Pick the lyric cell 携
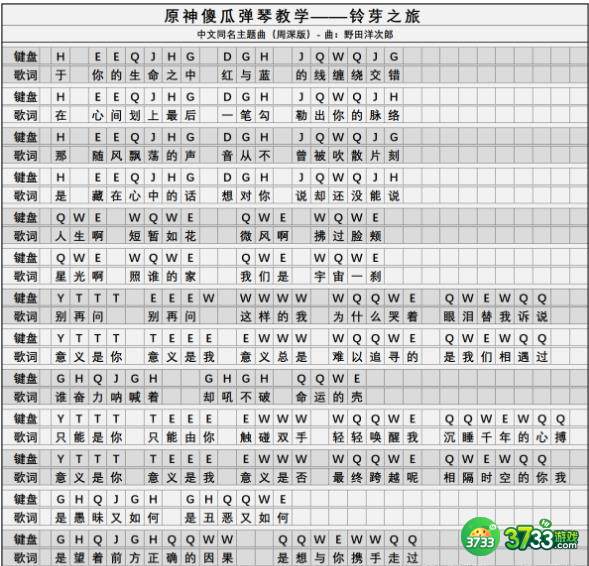Viewport: 589px width, 566px height. click(x=357, y=558)
